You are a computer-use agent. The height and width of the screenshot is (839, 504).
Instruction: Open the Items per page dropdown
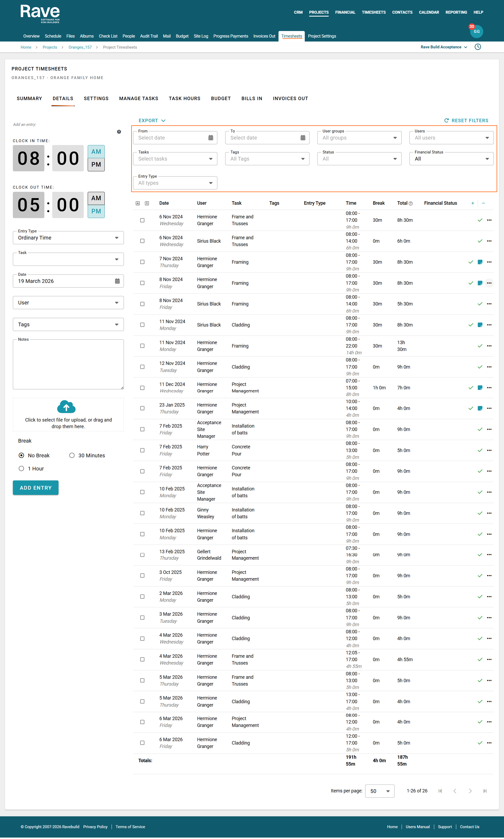[x=379, y=791]
